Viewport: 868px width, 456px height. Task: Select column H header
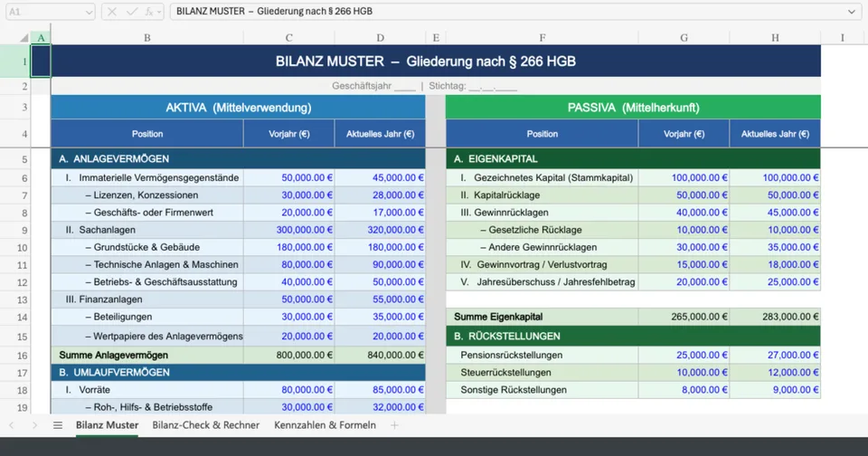775,38
